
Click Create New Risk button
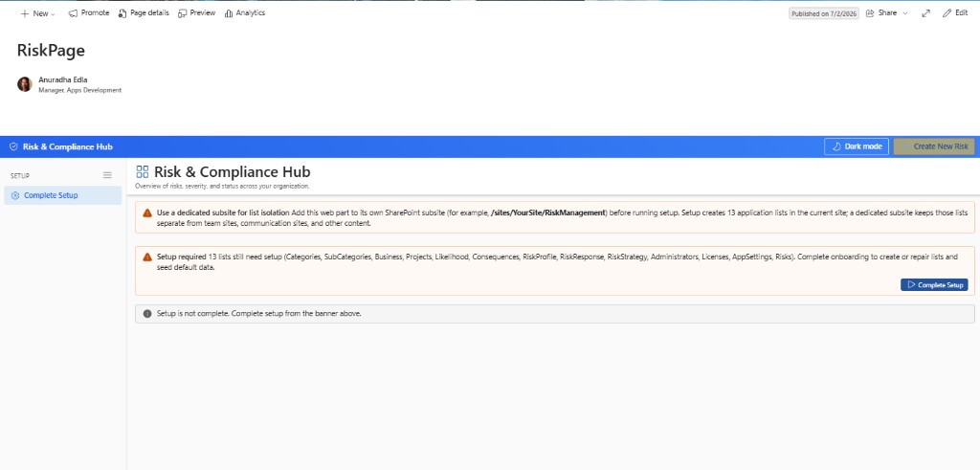[934, 146]
